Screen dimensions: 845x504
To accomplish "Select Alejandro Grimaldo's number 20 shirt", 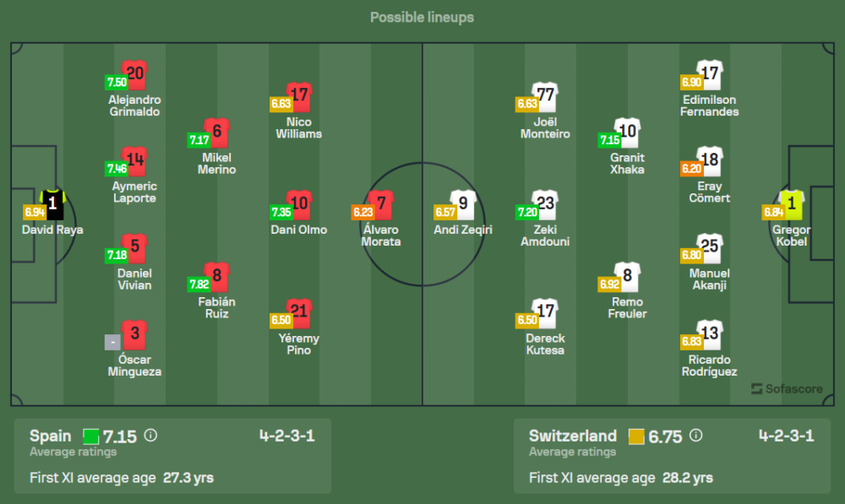I will tap(134, 75).
